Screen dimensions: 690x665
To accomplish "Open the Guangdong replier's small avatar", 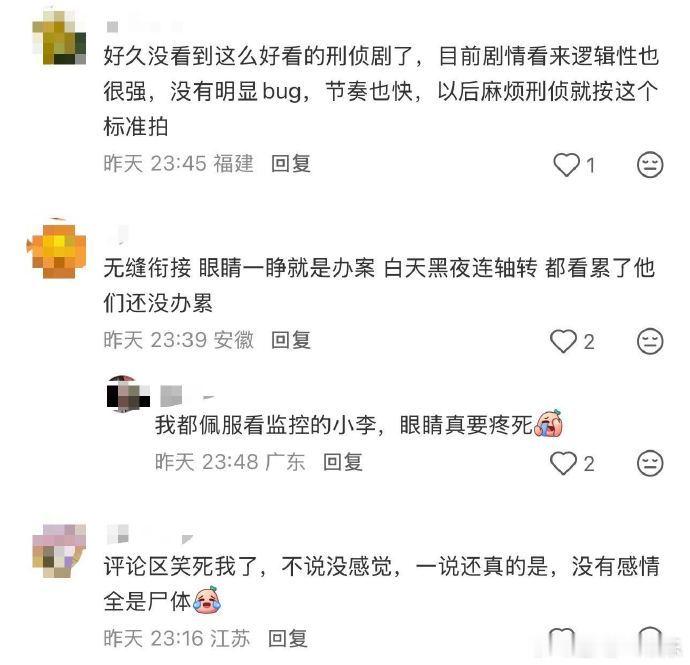I will coord(128,394).
